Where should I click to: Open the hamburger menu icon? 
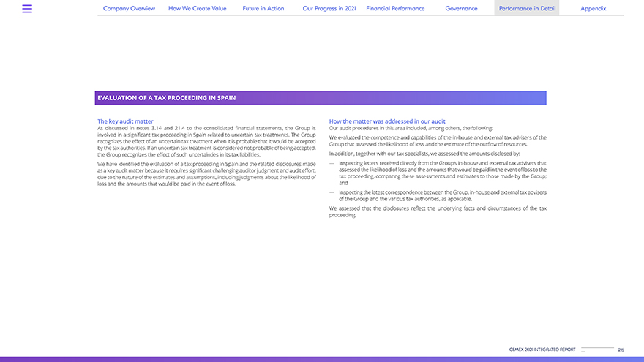27,9
